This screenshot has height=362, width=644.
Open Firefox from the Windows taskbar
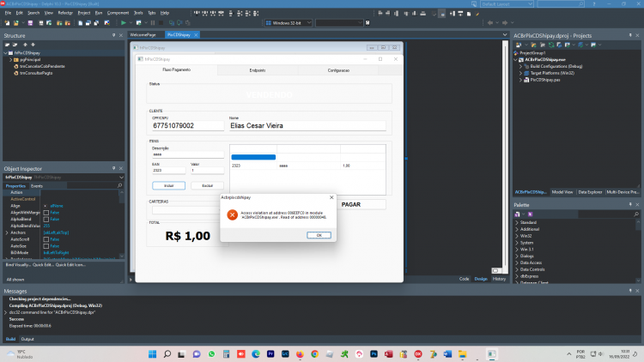click(x=300, y=353)
